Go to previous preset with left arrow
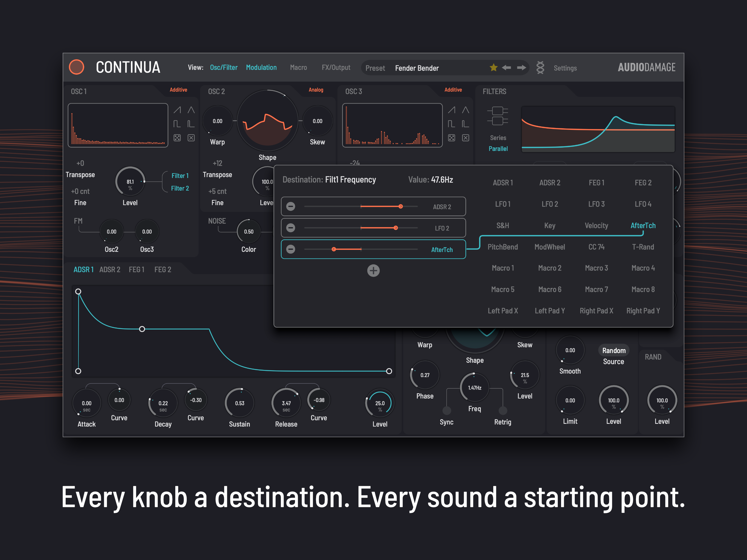 (x=506, y=68)
